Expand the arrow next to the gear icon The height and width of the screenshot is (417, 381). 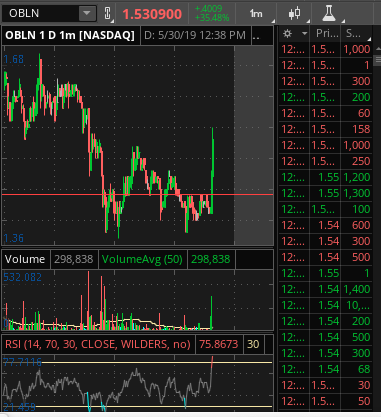click(304, 33)
